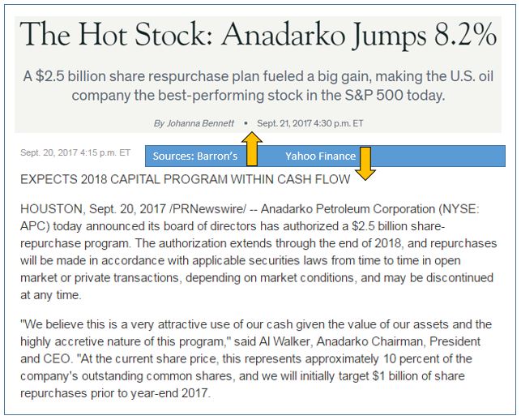Image resolution: width=521 pixels, height=420 pixels.
Task: Click the 'Yahoo Finance' source label
Action: point(320,156)
